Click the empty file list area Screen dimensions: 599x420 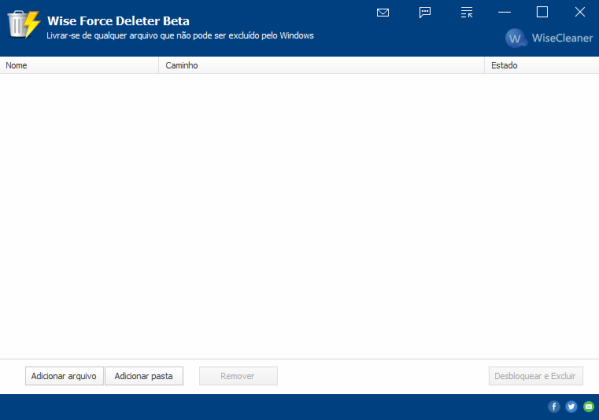(300, 216)
